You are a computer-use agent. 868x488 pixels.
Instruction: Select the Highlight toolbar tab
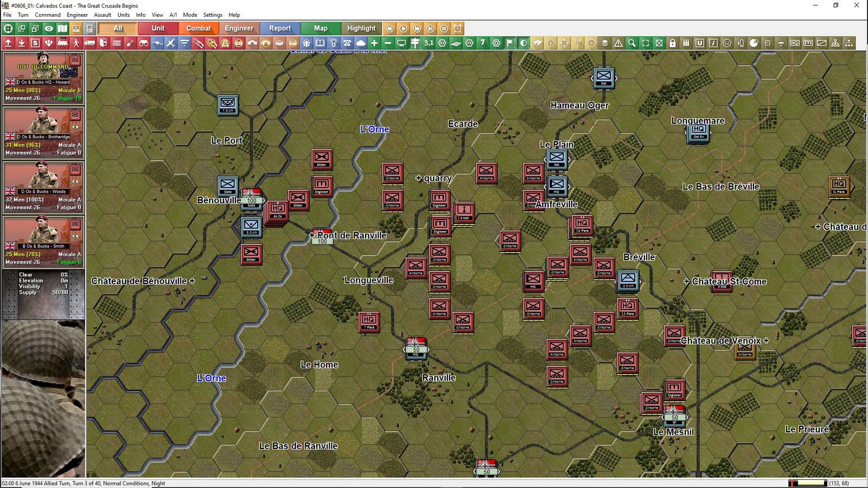coord(361,28)
